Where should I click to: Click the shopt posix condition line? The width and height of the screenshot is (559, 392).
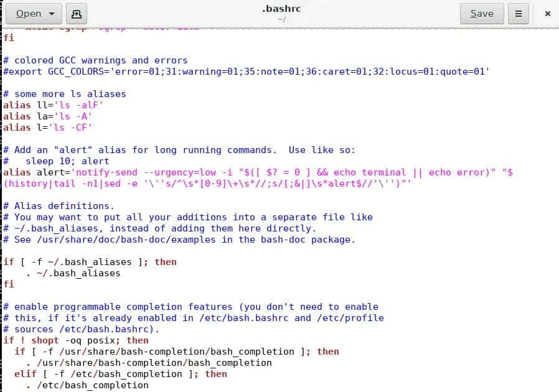point(75,340)
